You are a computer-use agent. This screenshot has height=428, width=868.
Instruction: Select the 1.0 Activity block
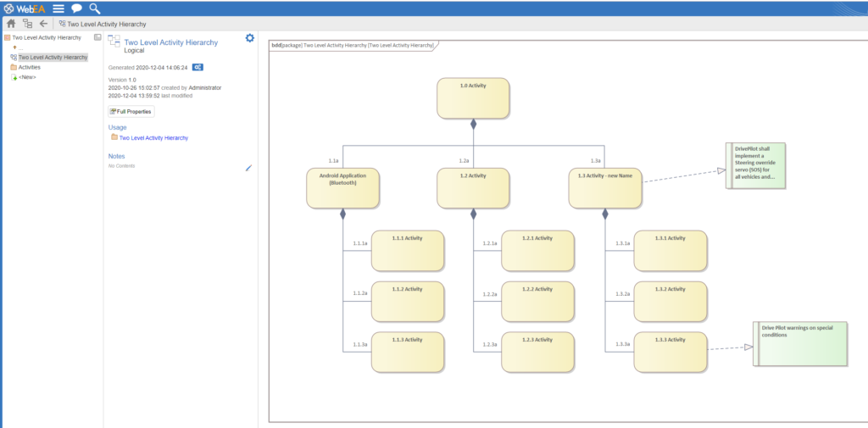[473, 98]
